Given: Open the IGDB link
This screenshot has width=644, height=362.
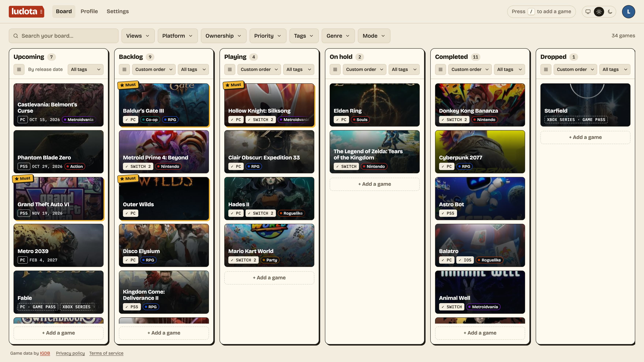Looking at the screenshot, I should [x=45, y=353].
